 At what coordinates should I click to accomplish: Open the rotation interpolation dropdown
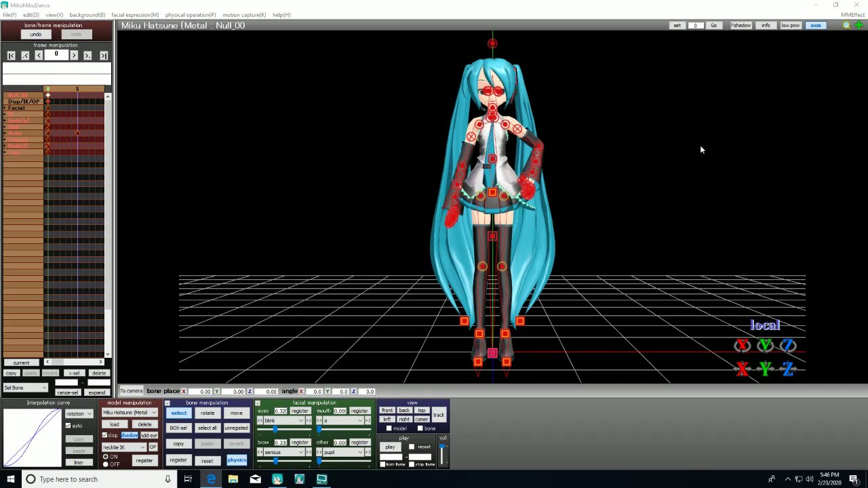tap(79, 413)
